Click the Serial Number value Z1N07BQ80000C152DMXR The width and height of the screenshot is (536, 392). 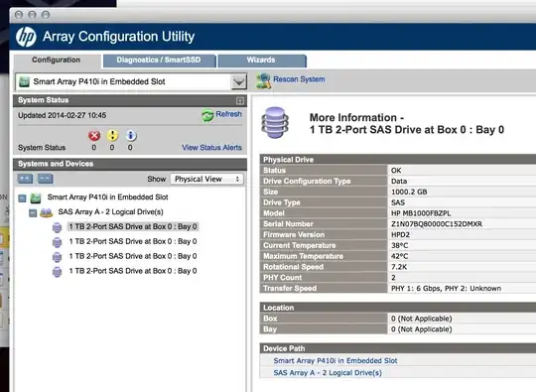[437, 224]
